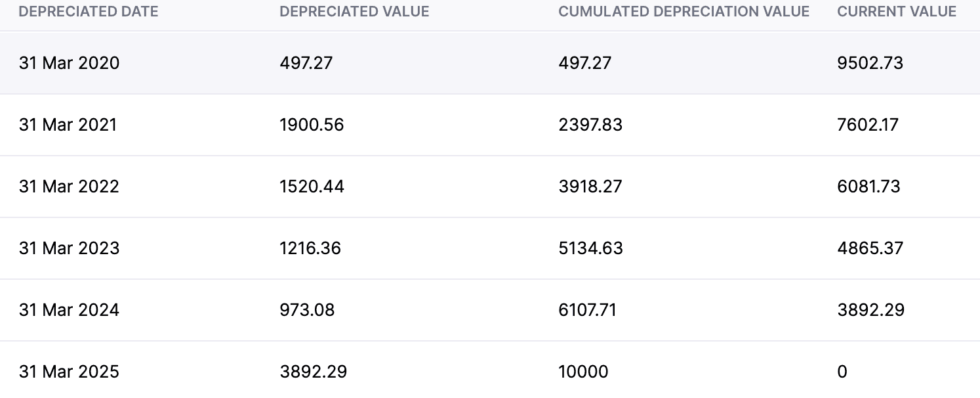The height and width of the screenshot is (398, 980).
Task: Click current value 9502.73
Action: click(870, 63)
